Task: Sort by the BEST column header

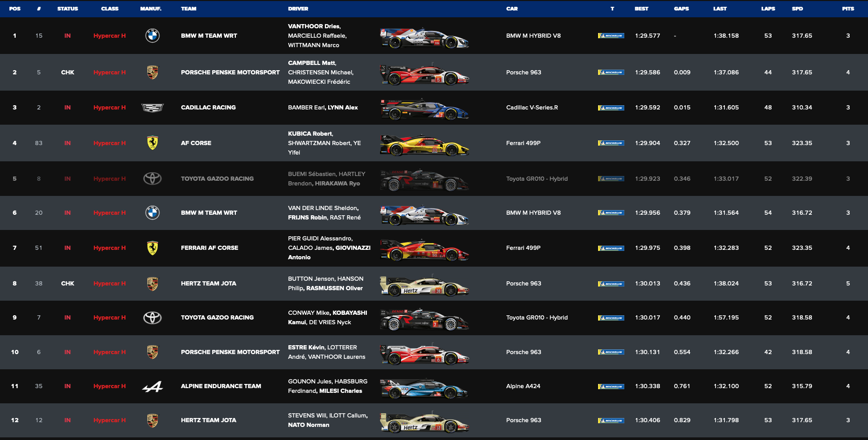Action: (x=642, y=9)
